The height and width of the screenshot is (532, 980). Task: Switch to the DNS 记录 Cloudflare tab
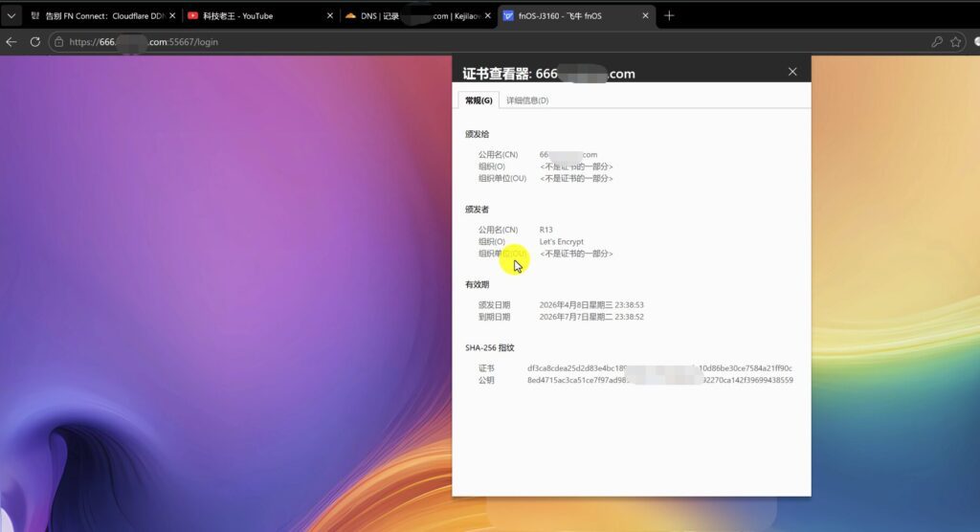click(x=415, y=15)
